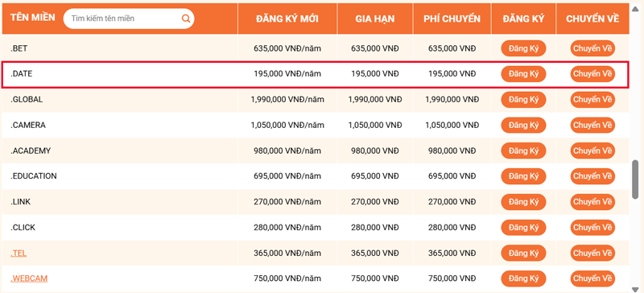
Task: Click the scrollbar up arrow
Action: pos(635,3)
